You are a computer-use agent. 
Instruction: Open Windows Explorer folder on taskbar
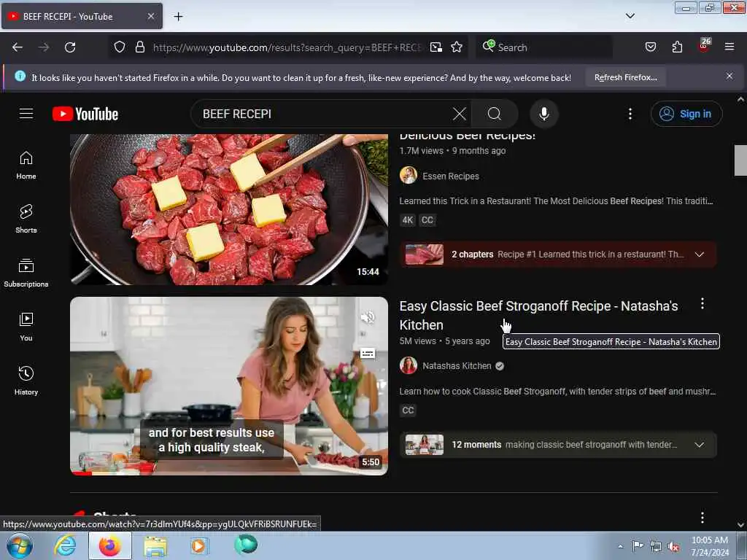point(156,546)
